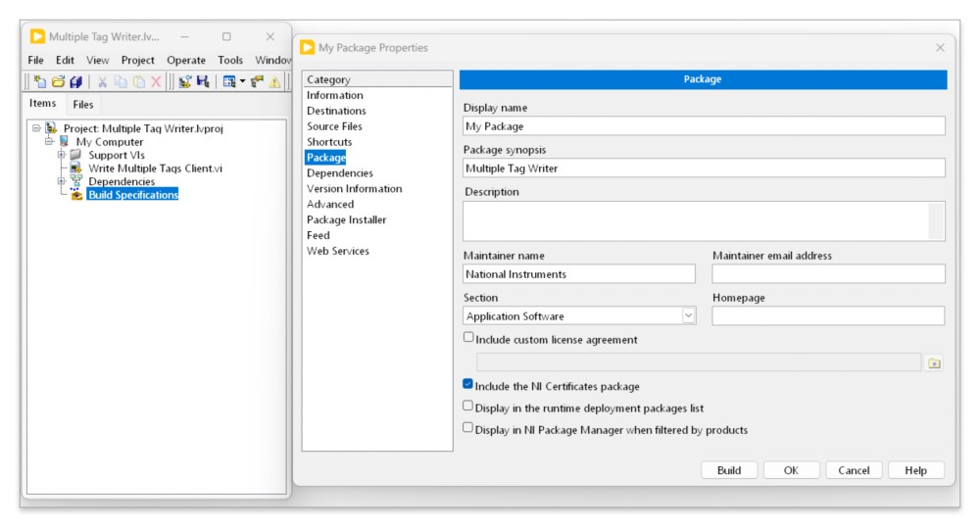Click the add item toolbar icon after Delete
The height and width of the screenshot is (528, 980).
point(185,81)
